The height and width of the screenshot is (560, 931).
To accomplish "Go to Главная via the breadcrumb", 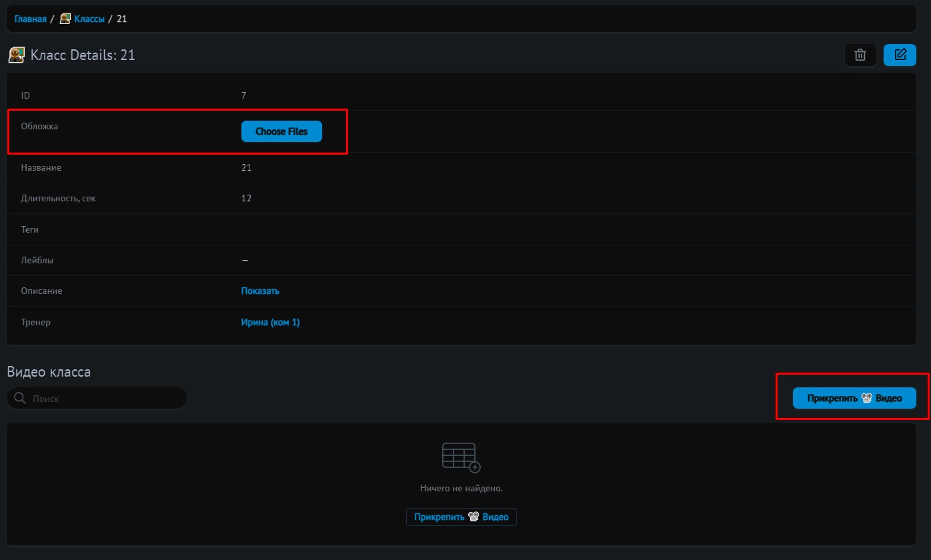I will (30, 19).
